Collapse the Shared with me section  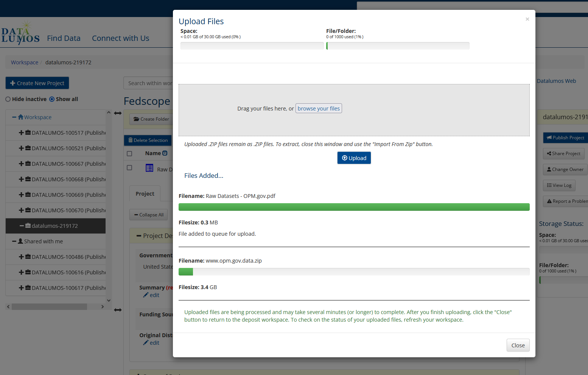point(14,241)
